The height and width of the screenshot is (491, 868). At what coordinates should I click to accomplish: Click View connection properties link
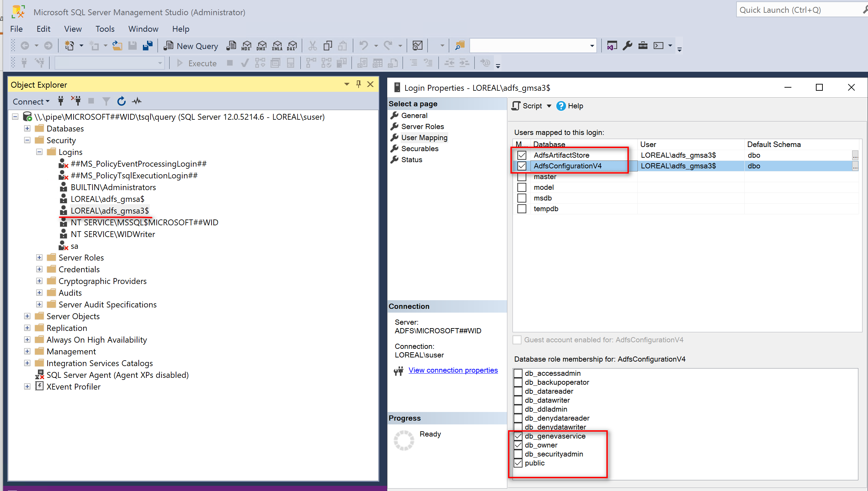click(453, 370)
